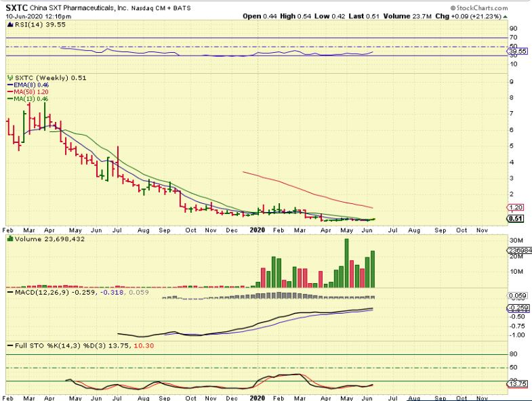Click the Chg +0.09 (+21.23%) value
The image size is (532, 401).
click(468, 16)
